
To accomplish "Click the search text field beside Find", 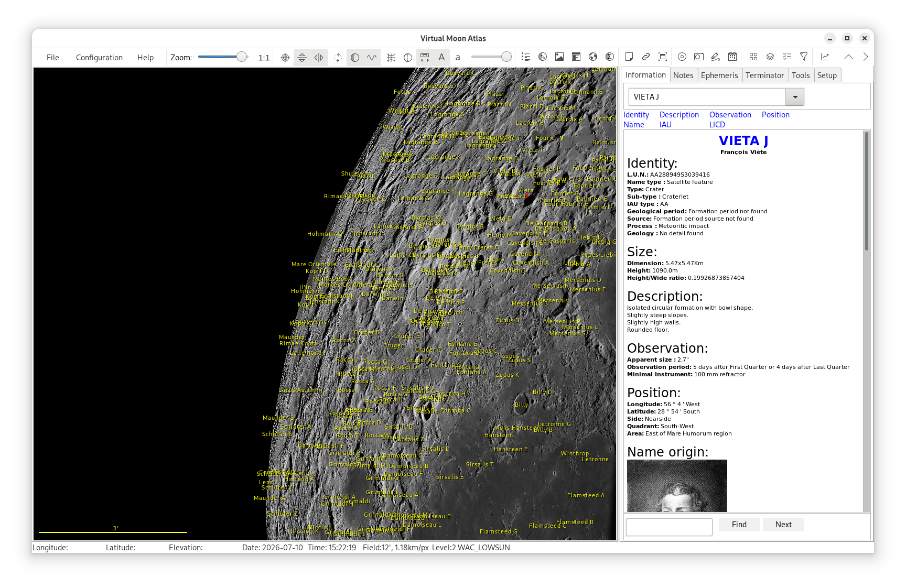I will [x=669, y=527].
